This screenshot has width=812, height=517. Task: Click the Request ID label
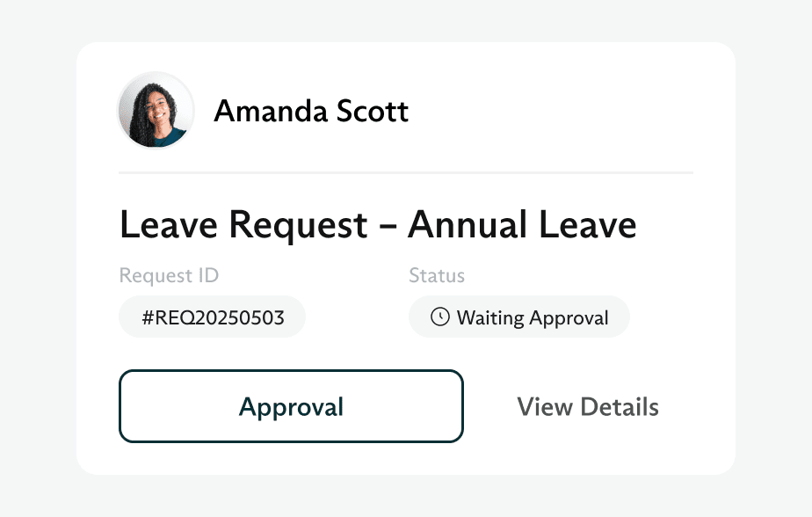(169, 276)
